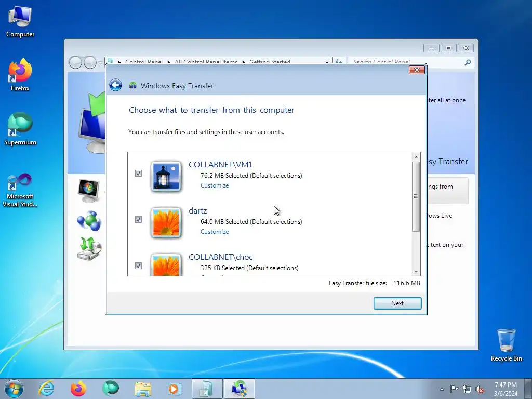Screen dimensions: 532x399
Task: Click Customize under dartz
Action: pos(215,231)
